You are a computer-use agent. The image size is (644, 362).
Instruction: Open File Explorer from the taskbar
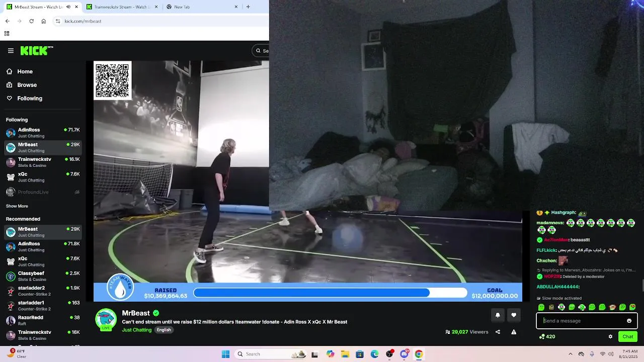pos(345,354)
